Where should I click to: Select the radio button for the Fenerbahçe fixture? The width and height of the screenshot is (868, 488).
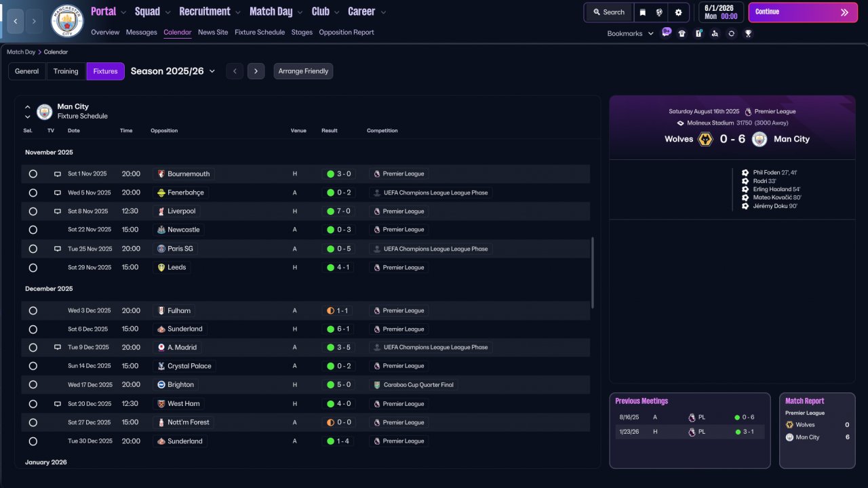click(33, 192)
